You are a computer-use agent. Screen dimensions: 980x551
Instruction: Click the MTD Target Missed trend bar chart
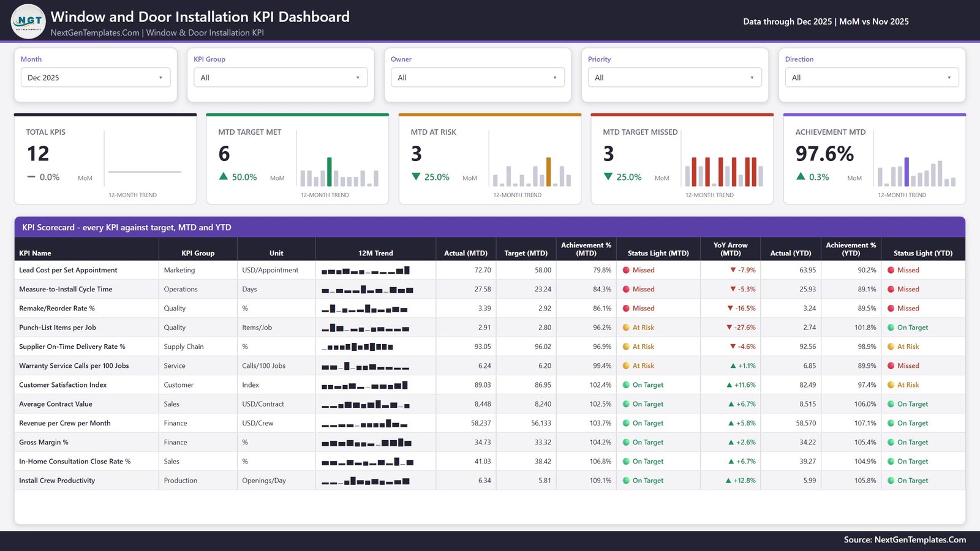click(724, 172)
